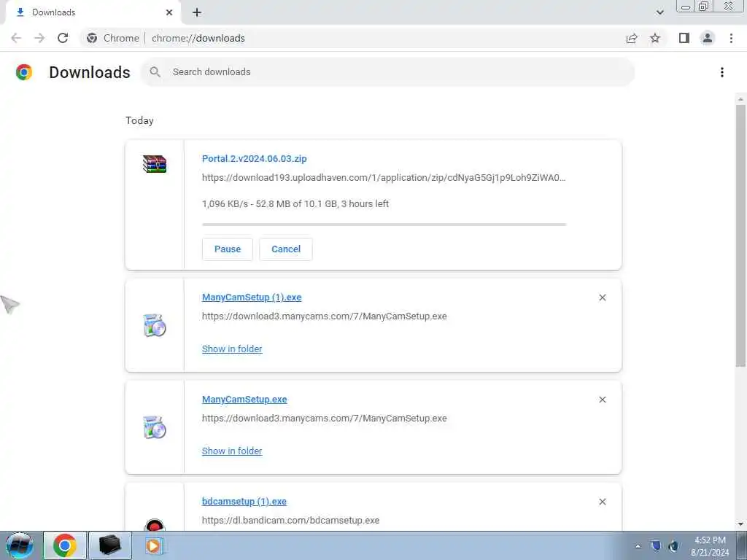Open the bdcamsetup (1).exe link
This screenshot has width=747, height=560.
tap(244, 502)
